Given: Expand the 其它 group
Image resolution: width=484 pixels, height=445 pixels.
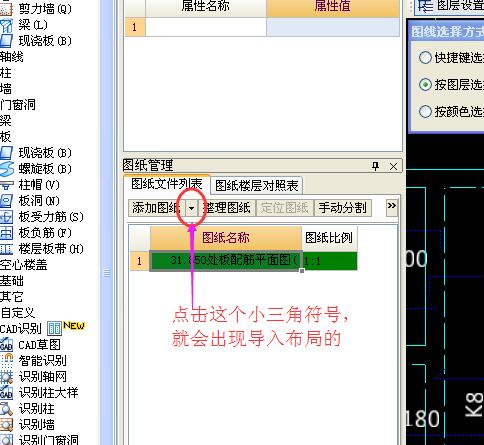Looking at the screenshot, I should point(12,297).
